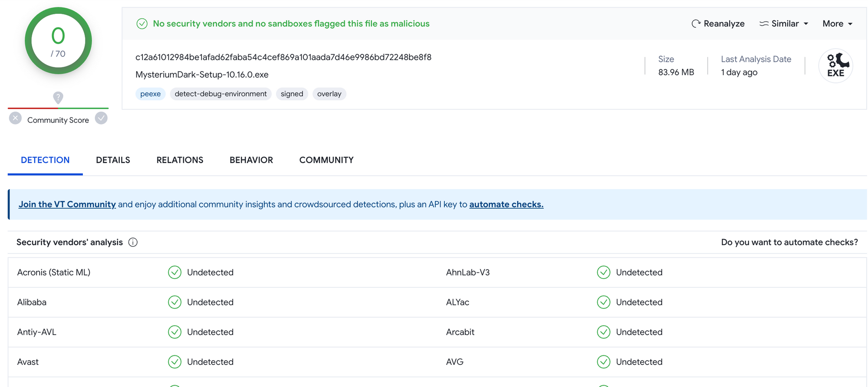
Task: Click the Acronis (Static ML) vendor name
Action: pyautogui.click(x=54, y=272)
